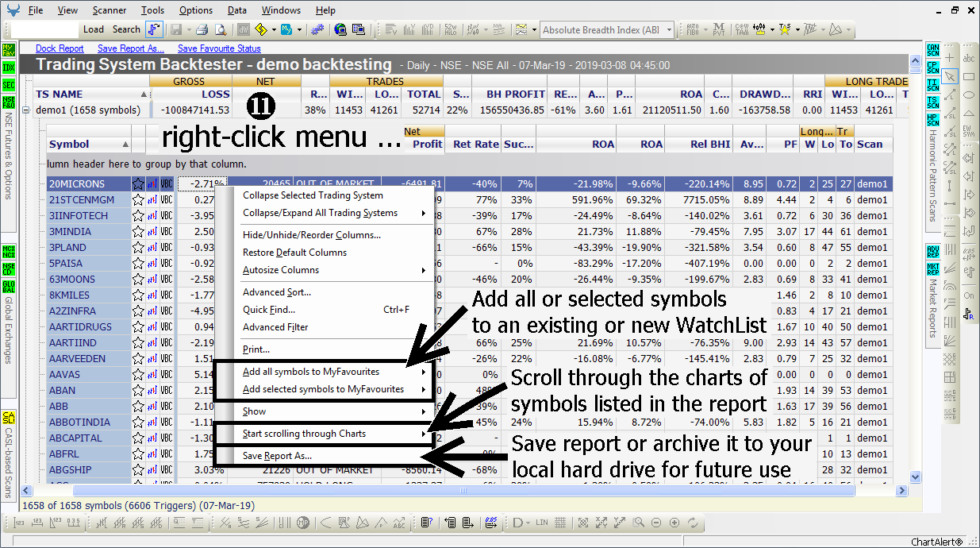The height and width of the screenshot is (548, 980).
Task: Select the crosshair tool in right toolbar
Action: coord(951,58)
